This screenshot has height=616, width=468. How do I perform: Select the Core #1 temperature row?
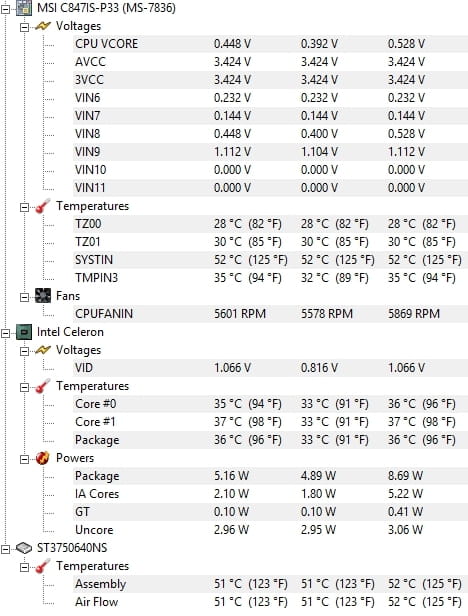[x=270, y=422]
